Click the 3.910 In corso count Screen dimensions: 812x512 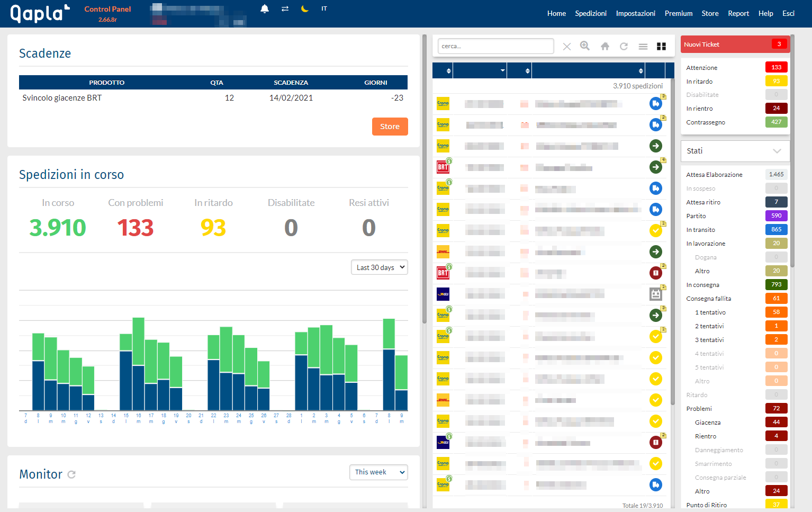point(58,228)
